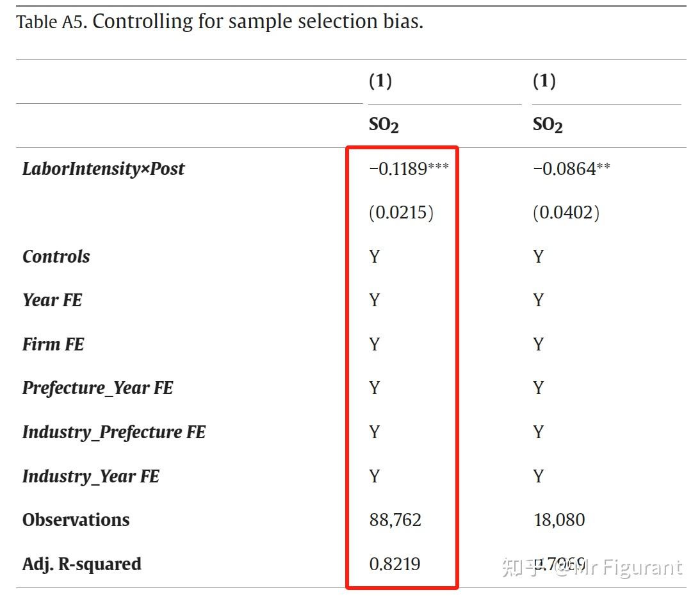Click the Observations row label
The height and width of the screenshot is (599, 700).
pos(76,520)
